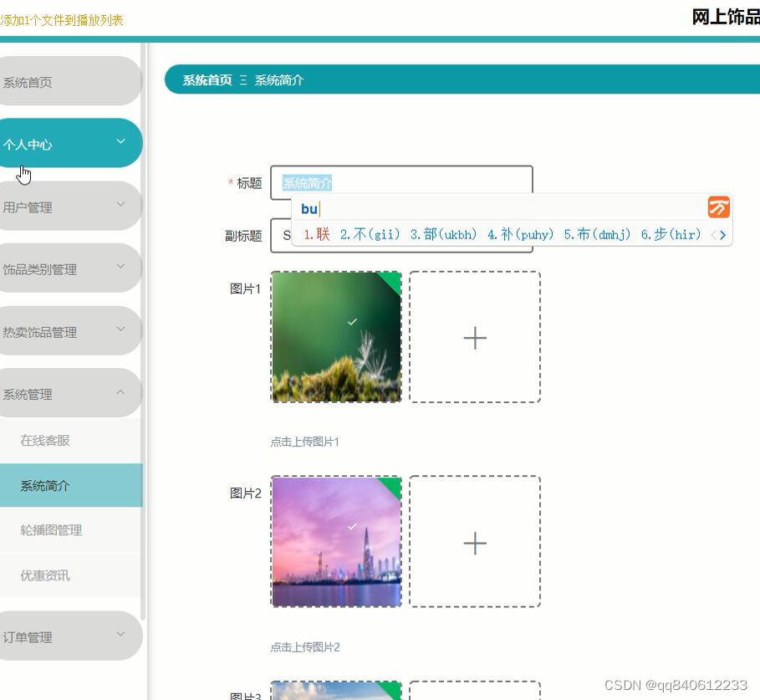
Task: Click the 点击上传图片1 hint text
Action: 305,442
